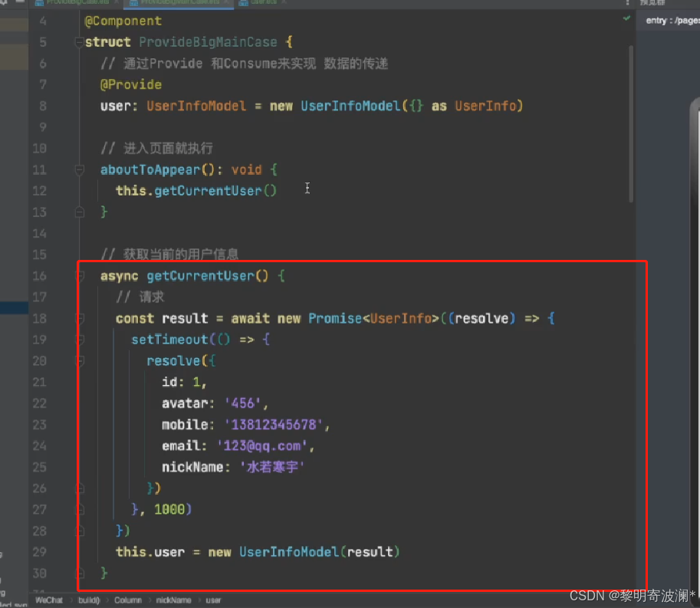Select build() in the breadcrumb bar

[89, 600]
